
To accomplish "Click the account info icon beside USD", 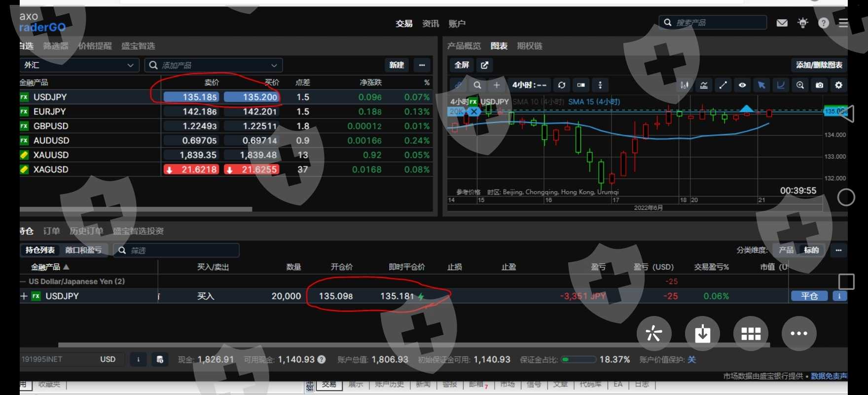I will pos(138,359).
